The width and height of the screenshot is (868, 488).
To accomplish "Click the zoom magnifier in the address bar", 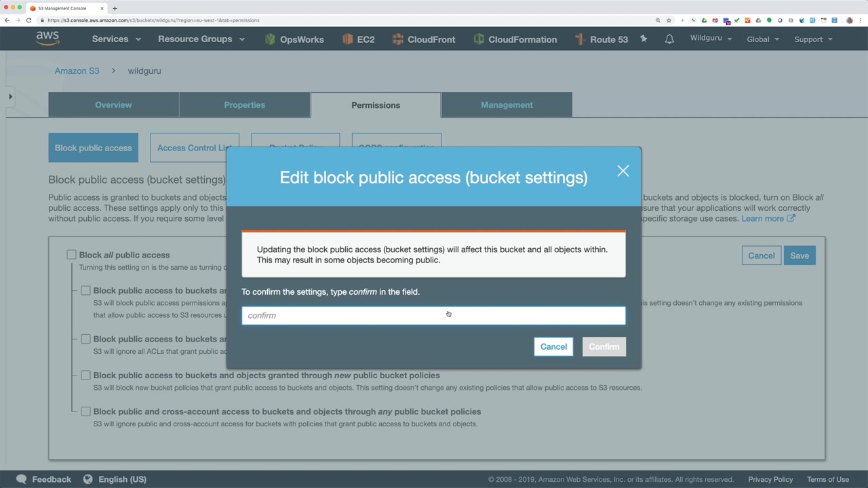I will pyautogui.click(x=658, y=20).
